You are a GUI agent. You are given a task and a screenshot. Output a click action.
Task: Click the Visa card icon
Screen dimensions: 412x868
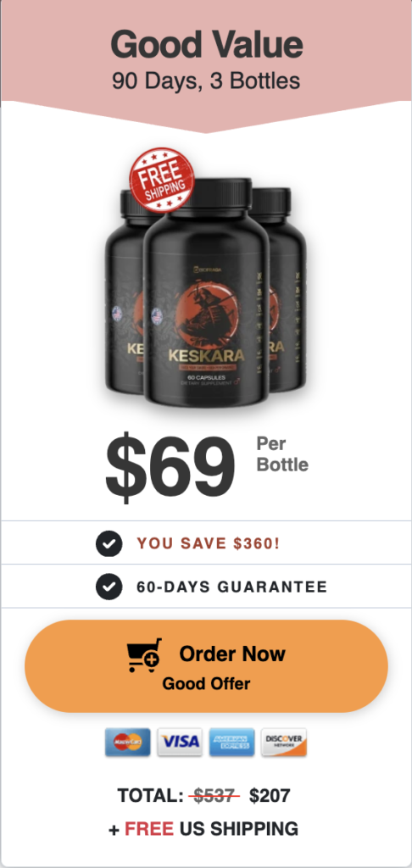pyautogui.click(x=180, y=743)
